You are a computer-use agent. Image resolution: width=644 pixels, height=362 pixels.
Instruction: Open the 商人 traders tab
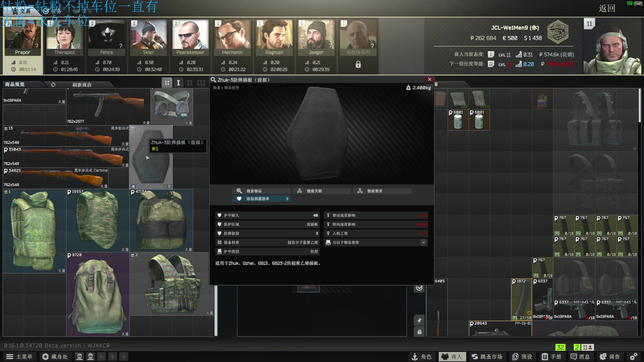pos(452,357)
